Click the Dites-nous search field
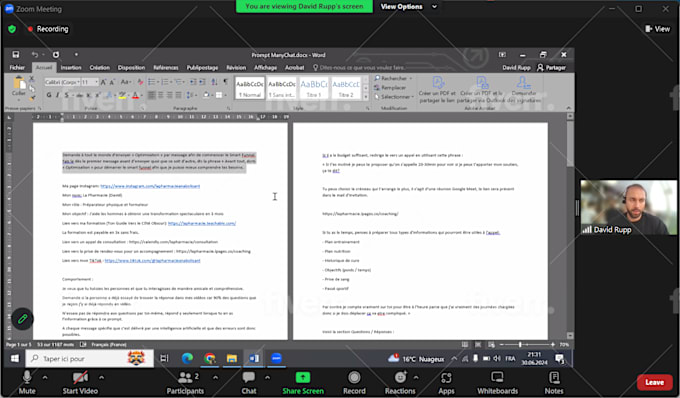This screenshot has height=398, width=680. 359,68
